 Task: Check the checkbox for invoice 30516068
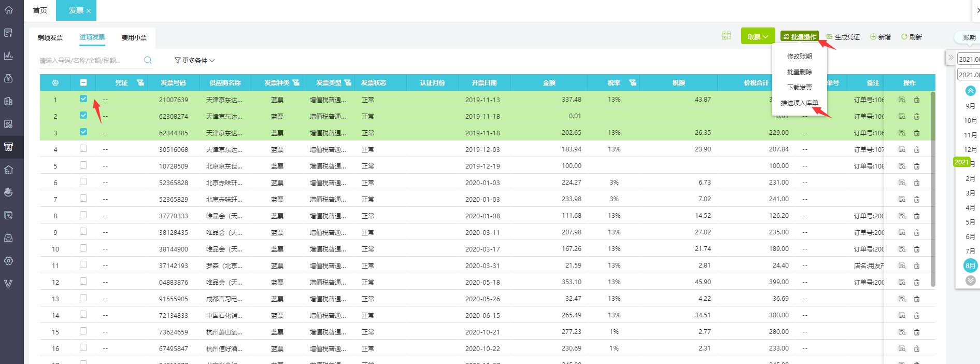(x=83, y=148)
